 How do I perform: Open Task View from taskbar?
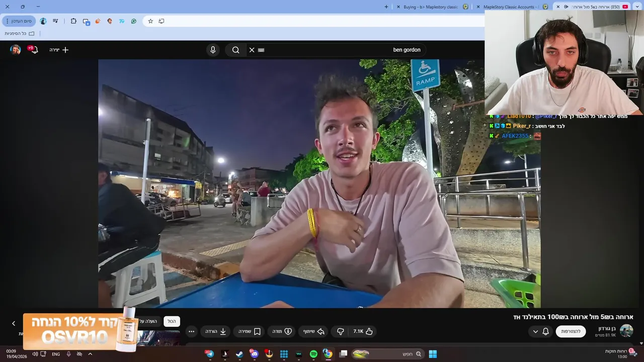(x=343, y=354)
